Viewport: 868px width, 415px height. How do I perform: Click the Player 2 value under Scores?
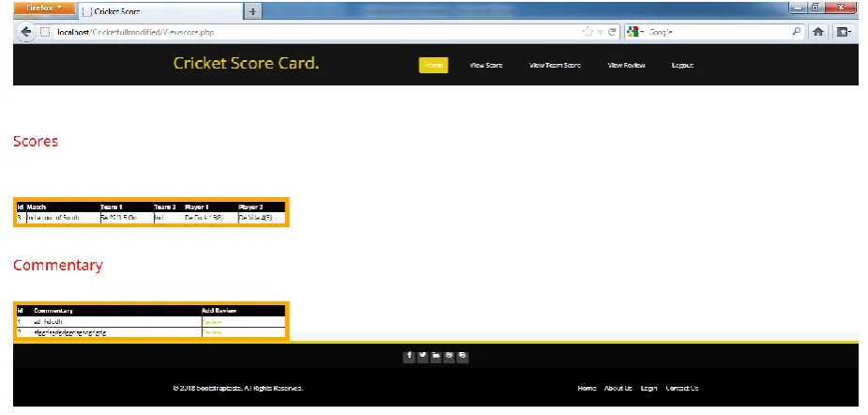click(x=256, y=218)
